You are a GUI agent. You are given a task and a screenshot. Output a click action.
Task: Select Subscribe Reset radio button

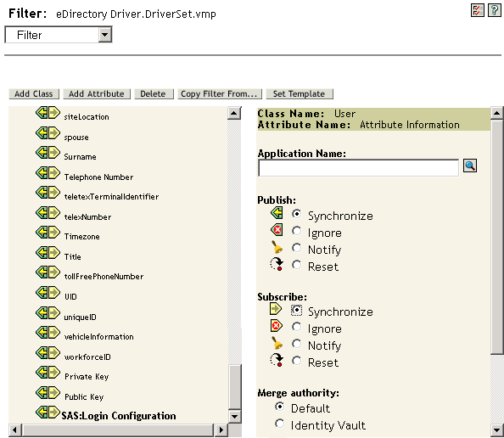(296, 361)
